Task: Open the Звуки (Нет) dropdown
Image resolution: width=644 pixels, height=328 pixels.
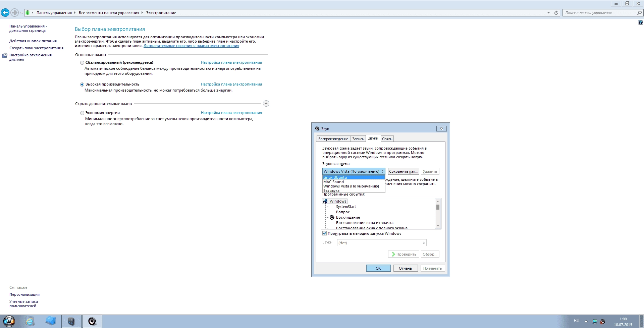Action: [382, 243]
